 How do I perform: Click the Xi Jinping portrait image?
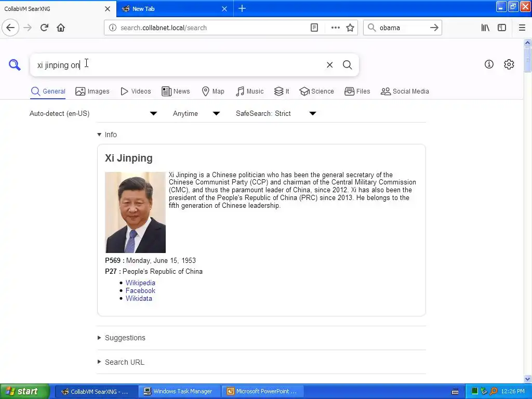pos(136,212)
